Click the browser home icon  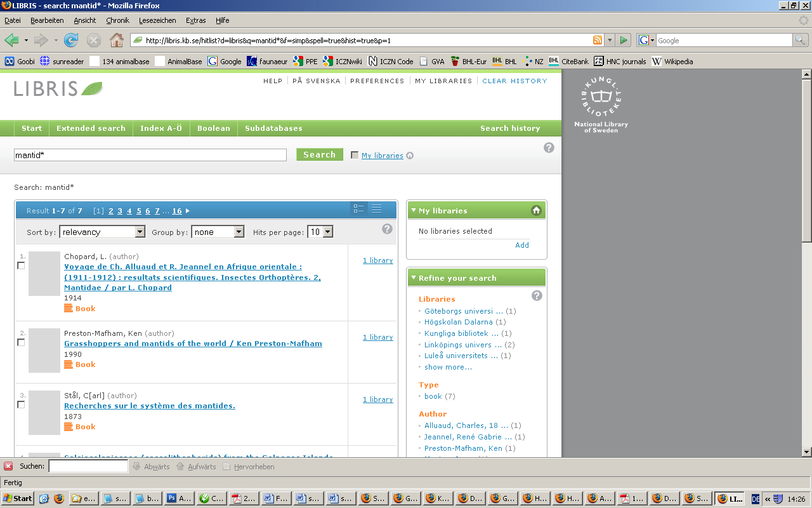tap(117, 41)
